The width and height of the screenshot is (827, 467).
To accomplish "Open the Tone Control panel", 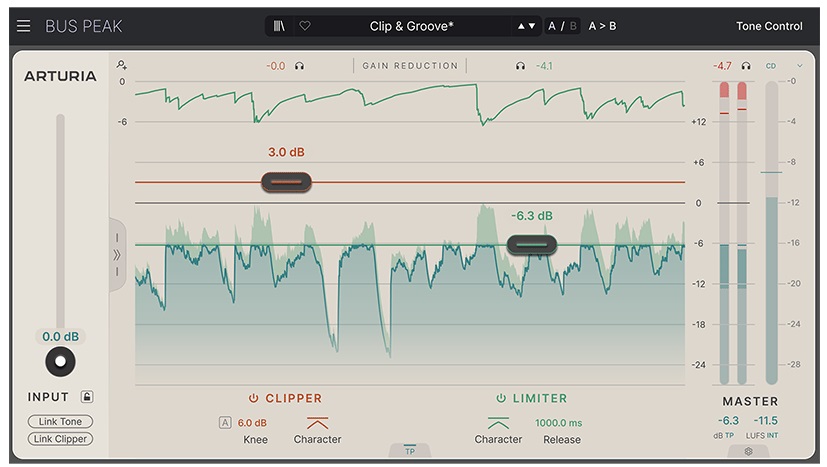I will (769, 26).
